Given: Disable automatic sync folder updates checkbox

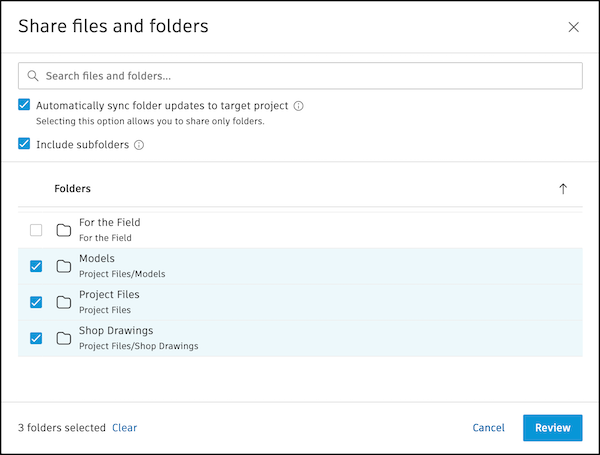Looking at the screenshot, I should pyautogui.click(x=24, y=105).
